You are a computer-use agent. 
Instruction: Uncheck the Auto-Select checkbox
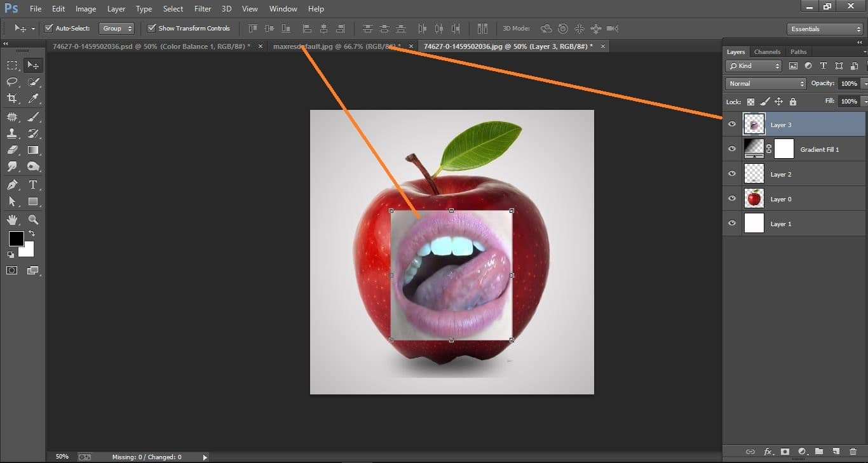tap(48, 28)
